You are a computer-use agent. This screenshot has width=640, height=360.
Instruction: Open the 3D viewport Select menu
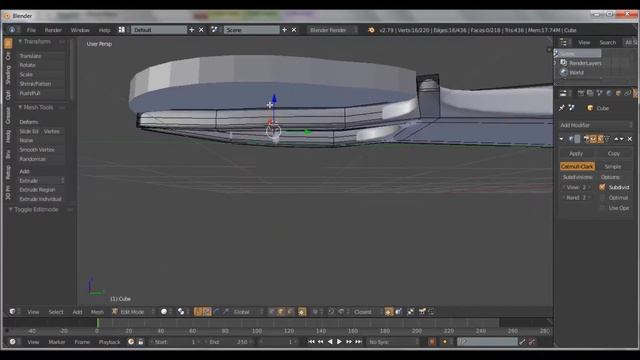coord(56,312)
